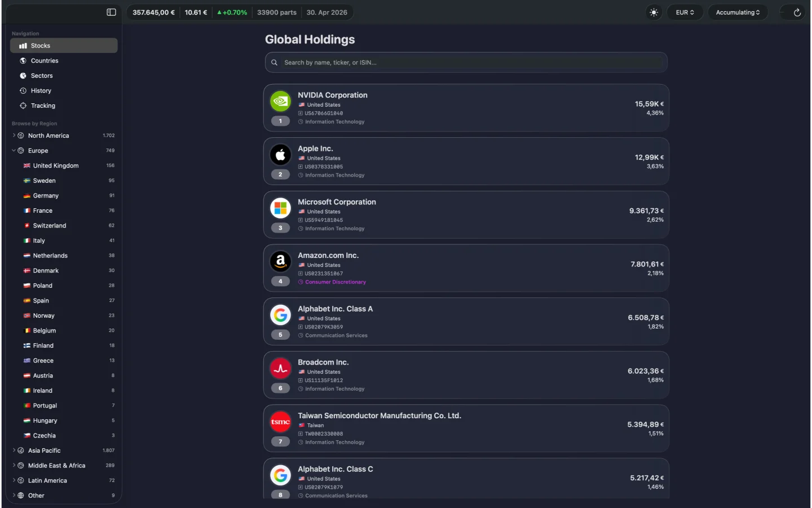The height and width of the screenshot is (508, 812).
Task: Select Poland in region list
Action: click(x=64, y=286)
